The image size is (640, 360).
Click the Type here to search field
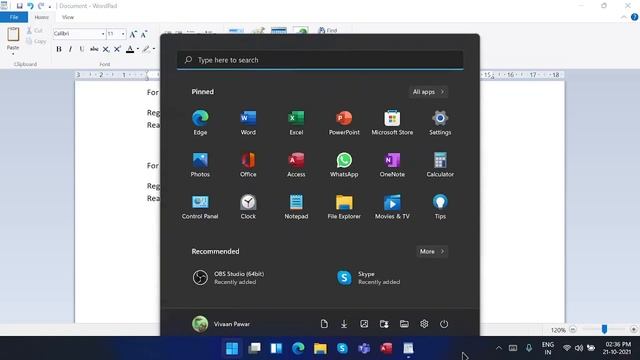320,60
